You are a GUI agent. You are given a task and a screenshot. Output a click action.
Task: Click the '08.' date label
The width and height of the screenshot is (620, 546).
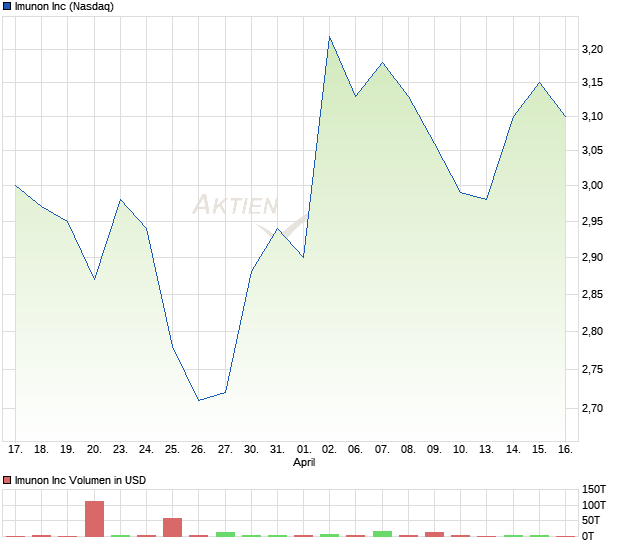[x=408, y=450]
